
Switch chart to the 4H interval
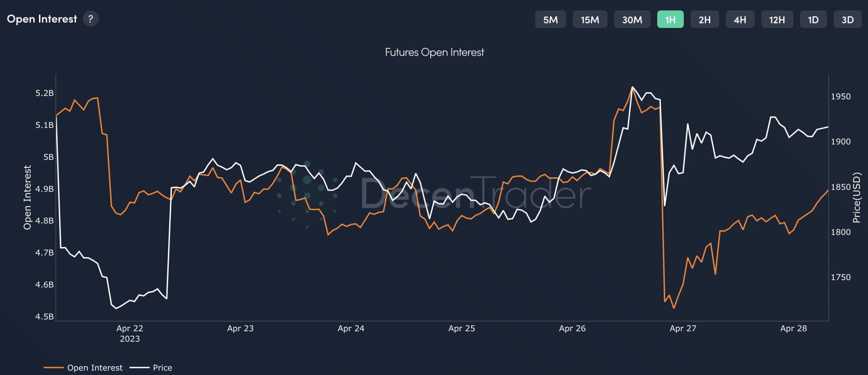(740, 20)
